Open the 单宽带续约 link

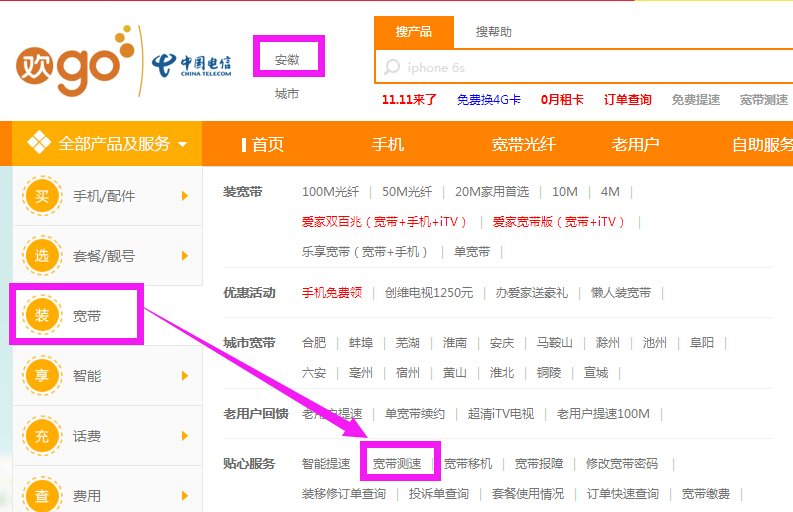tap(415, 413)
